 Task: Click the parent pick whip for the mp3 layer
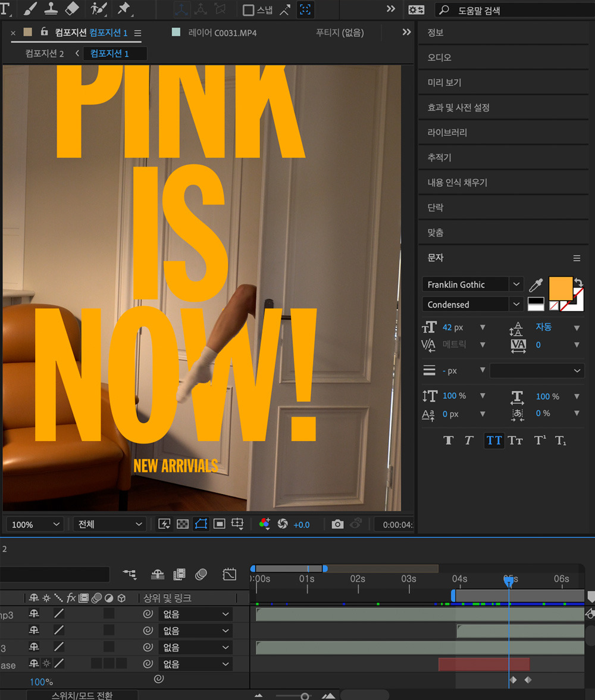148,614
